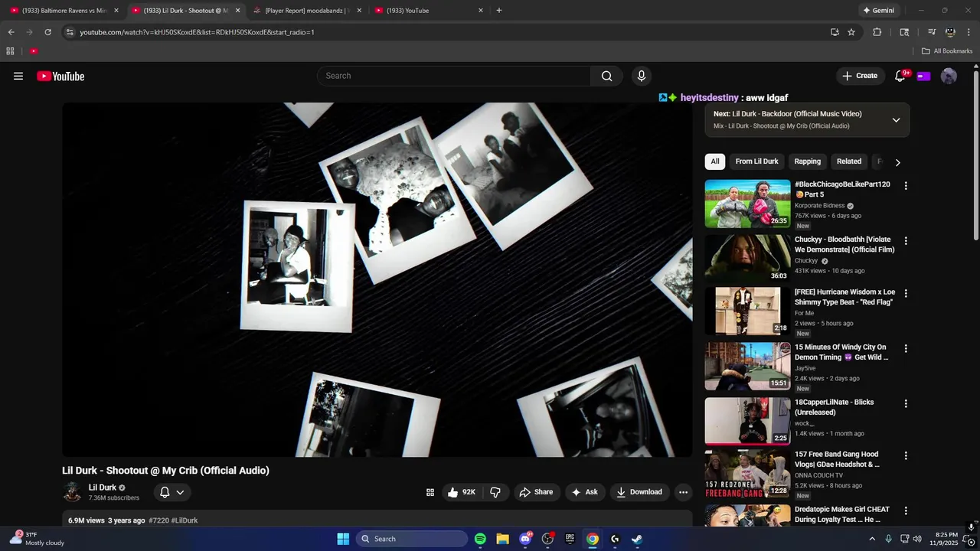980x551 pixels.
Task: Click the #LilDurk hashtag link
Action: (x=184, y=520)
